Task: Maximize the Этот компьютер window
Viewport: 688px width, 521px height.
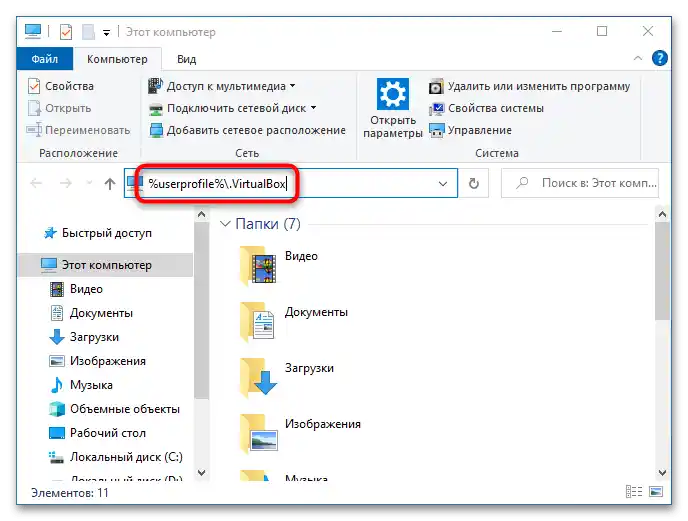Action: coord(602,31)
